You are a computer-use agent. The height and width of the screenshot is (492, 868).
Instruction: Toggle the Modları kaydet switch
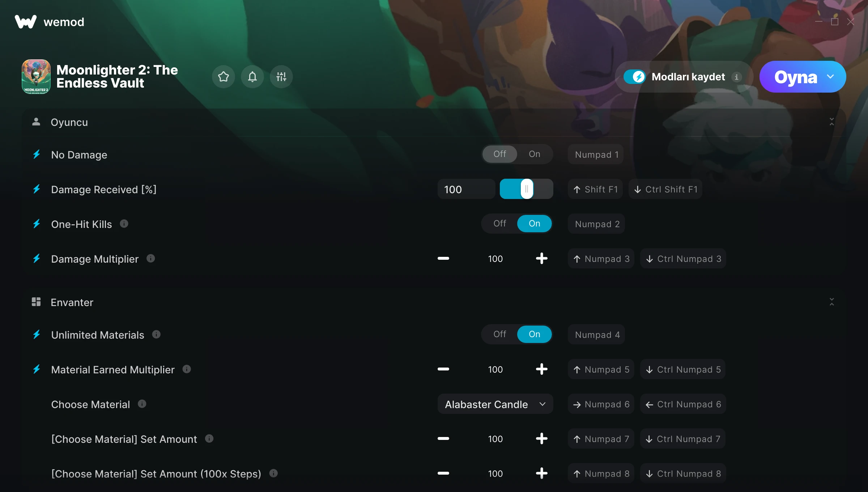(634, 77)
